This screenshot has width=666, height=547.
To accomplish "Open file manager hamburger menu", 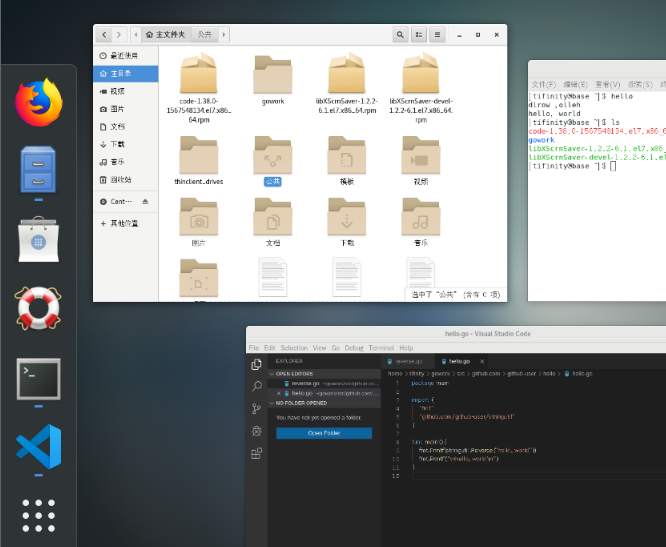I will (x=437, y=35).
